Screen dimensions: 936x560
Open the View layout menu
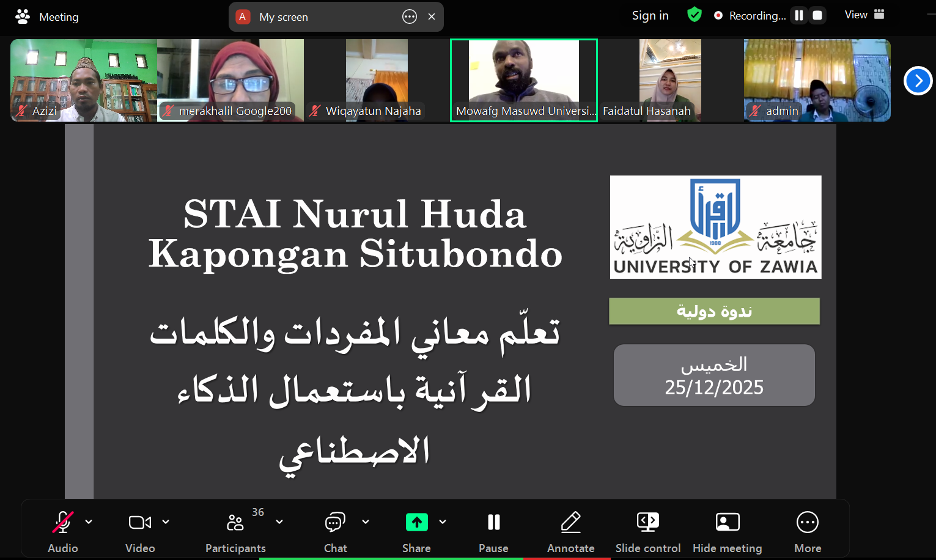864,15
